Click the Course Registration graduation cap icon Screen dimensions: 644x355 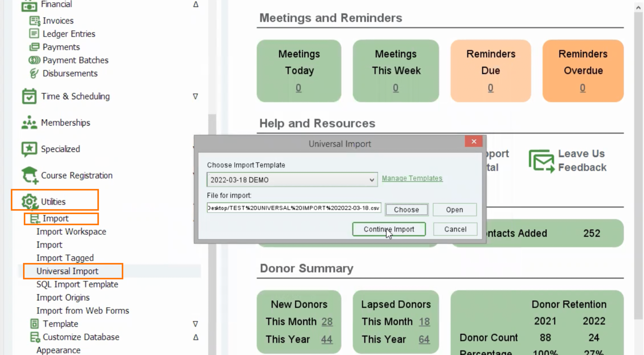point(30,175)
